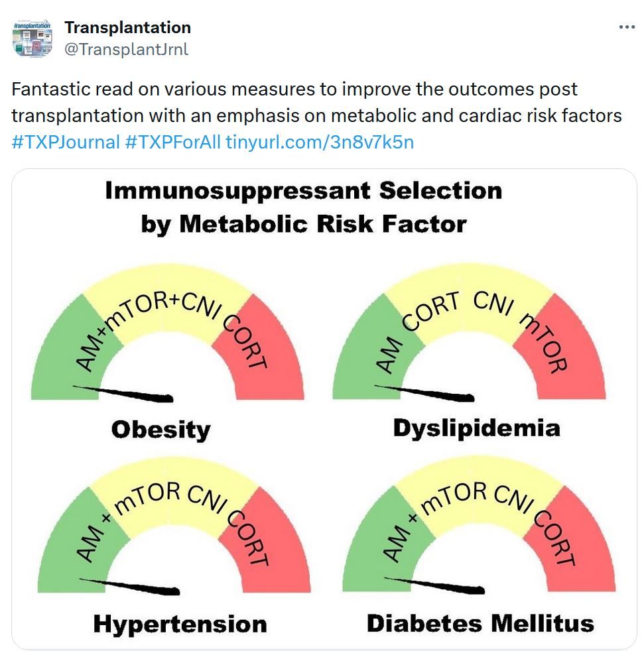Screen dimensions: 644x657
Task: Open the #TXPJournal hashtag
Action: pos(66,143)
